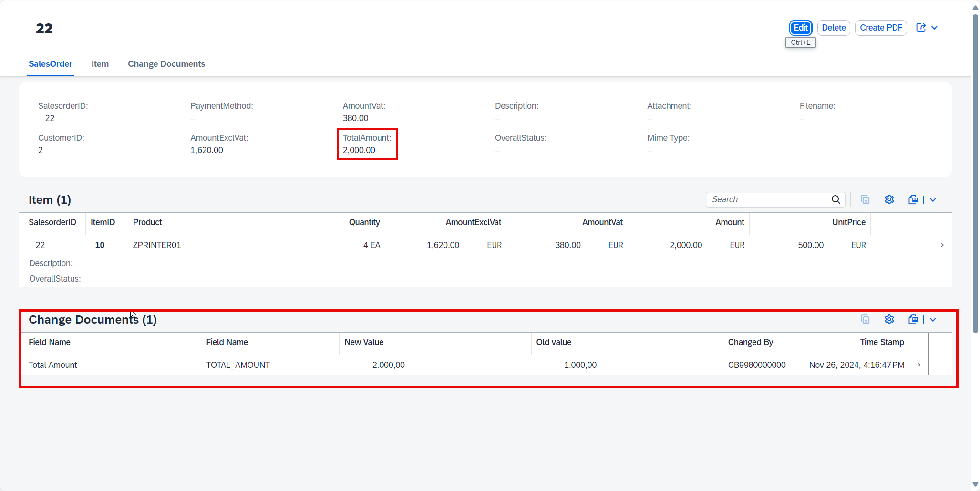
Task: Click export to spreadsheet icon in Item toolbar
Action: (x=913, y=199)
